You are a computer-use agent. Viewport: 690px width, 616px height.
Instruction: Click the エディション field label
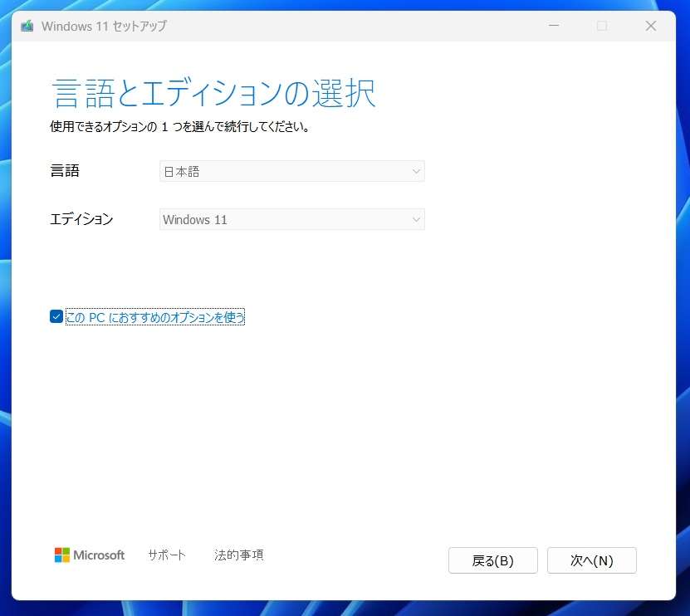coord(81,218)
